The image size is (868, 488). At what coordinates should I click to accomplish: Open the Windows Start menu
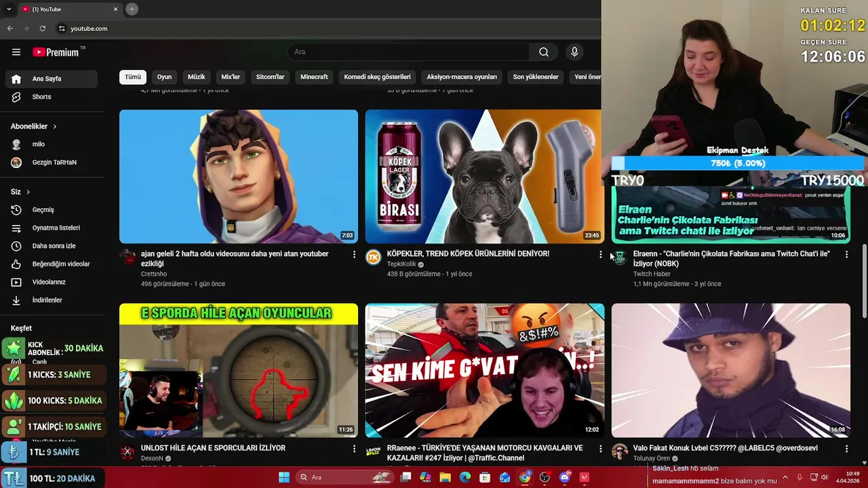pyautogui.click(x=284, y=477)
